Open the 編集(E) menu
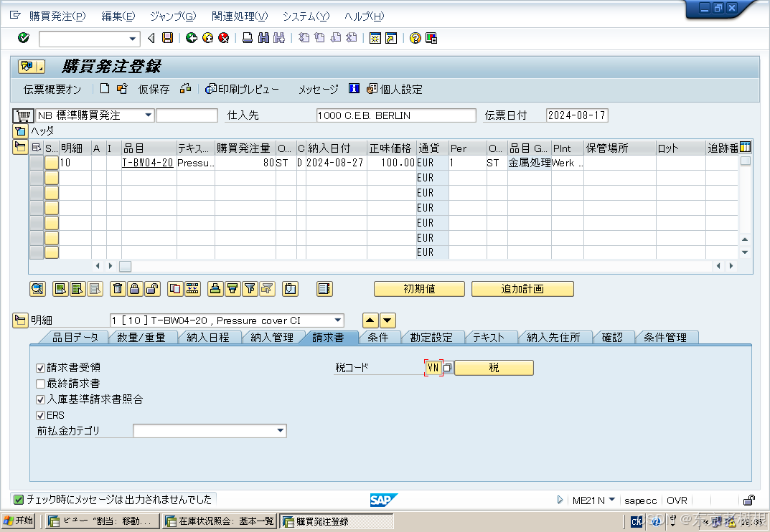Image resolution: width=770 pixels, height=532 pixels. tap(118, 16)
